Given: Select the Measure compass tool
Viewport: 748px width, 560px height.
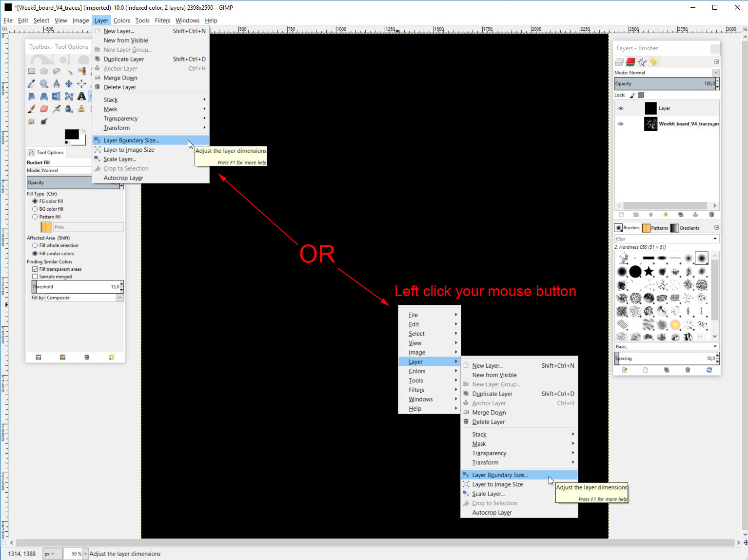Looking at the screenshot, I should click(x=57, y=84).
